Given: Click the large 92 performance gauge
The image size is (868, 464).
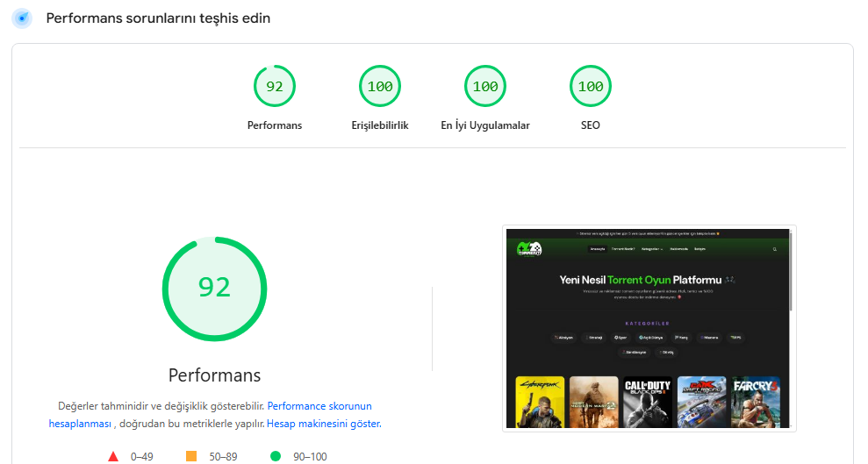Looking at the screenshot, I should pyautogui.click(x=214, y=289).
